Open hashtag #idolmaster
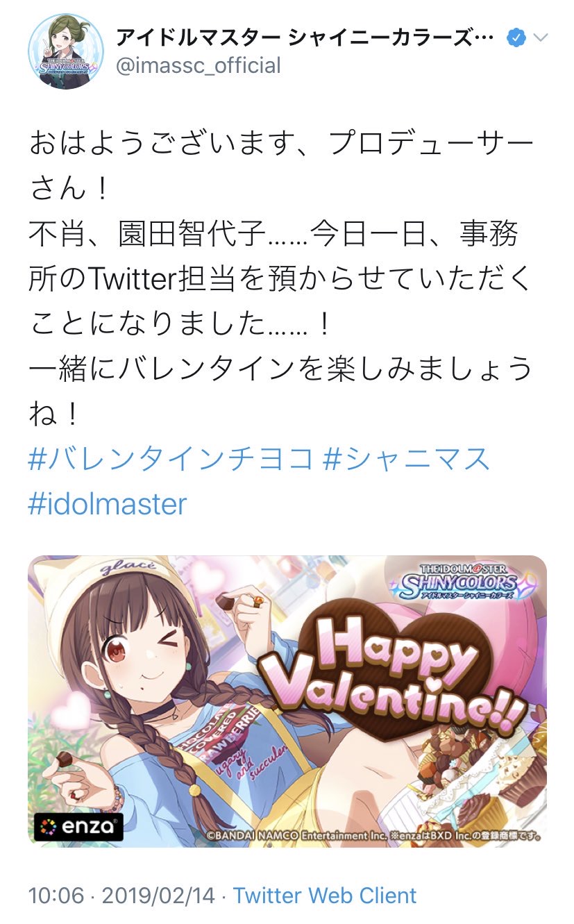Screen dimensions: 574x924 [x=108, y=503]
